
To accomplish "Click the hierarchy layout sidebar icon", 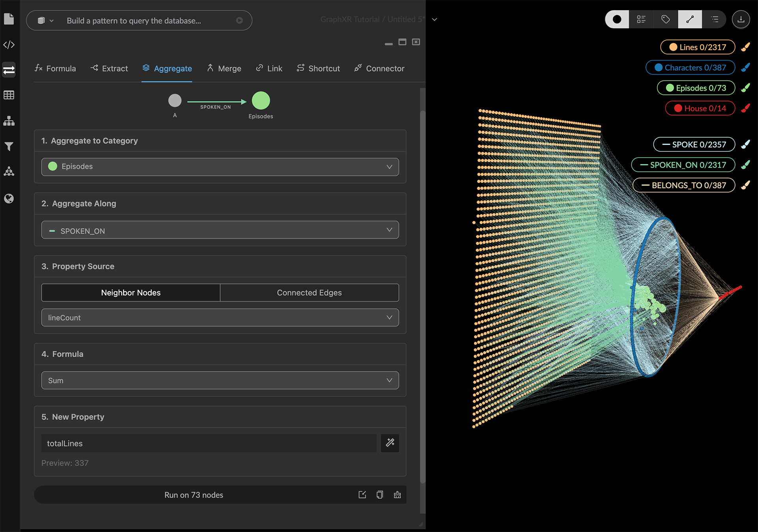I will coord(9,121).
